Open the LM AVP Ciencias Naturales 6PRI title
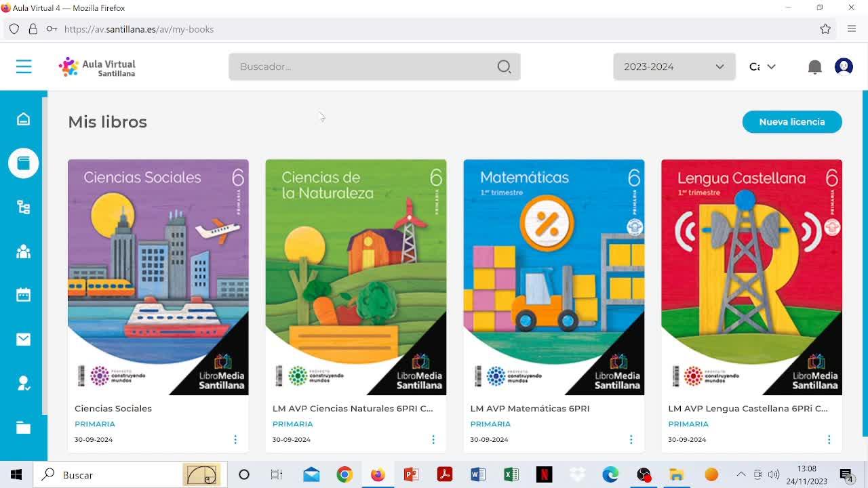868x488 pixels. point(353,409)
